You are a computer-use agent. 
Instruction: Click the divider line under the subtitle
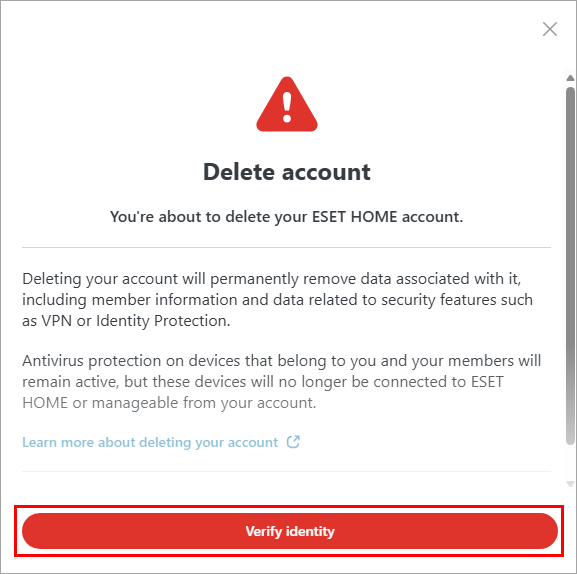click(286, 248)
